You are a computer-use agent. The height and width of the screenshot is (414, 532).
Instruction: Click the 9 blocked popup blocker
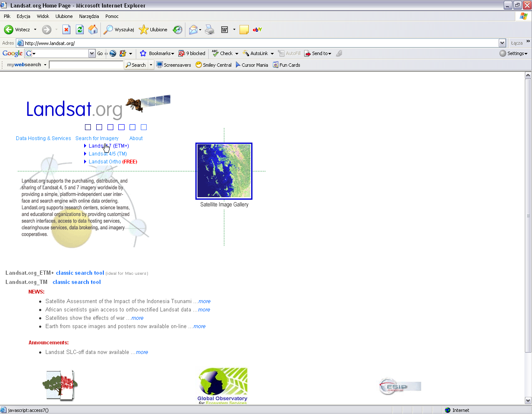192,53
